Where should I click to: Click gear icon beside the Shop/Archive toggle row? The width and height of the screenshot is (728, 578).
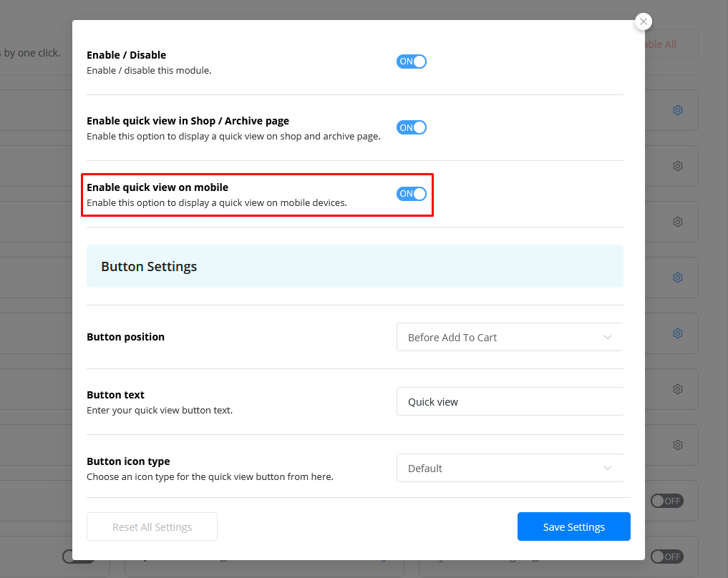[x=677, y=110]
